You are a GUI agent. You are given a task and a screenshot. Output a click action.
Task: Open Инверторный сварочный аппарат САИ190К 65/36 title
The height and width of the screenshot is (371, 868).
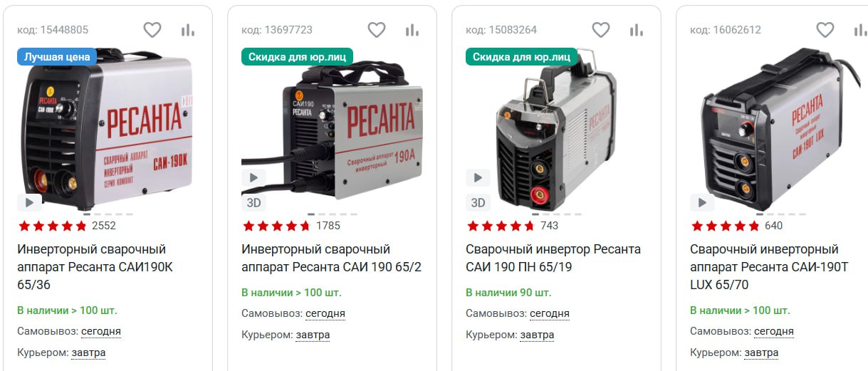[x=95, y=267]
